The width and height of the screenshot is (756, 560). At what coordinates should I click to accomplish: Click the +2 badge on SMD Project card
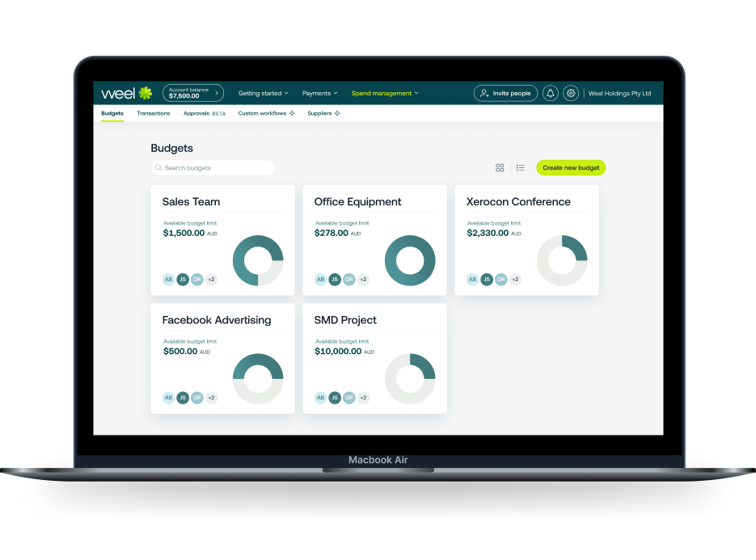(363, 398)
